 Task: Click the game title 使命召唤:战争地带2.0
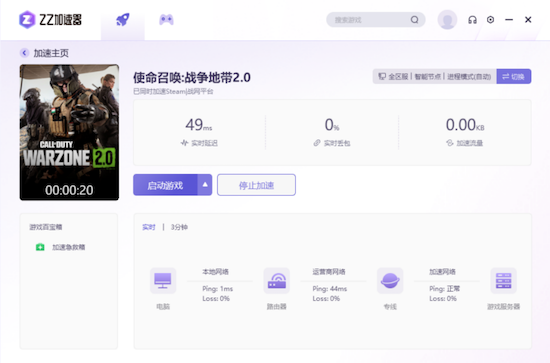pos(192,78)
